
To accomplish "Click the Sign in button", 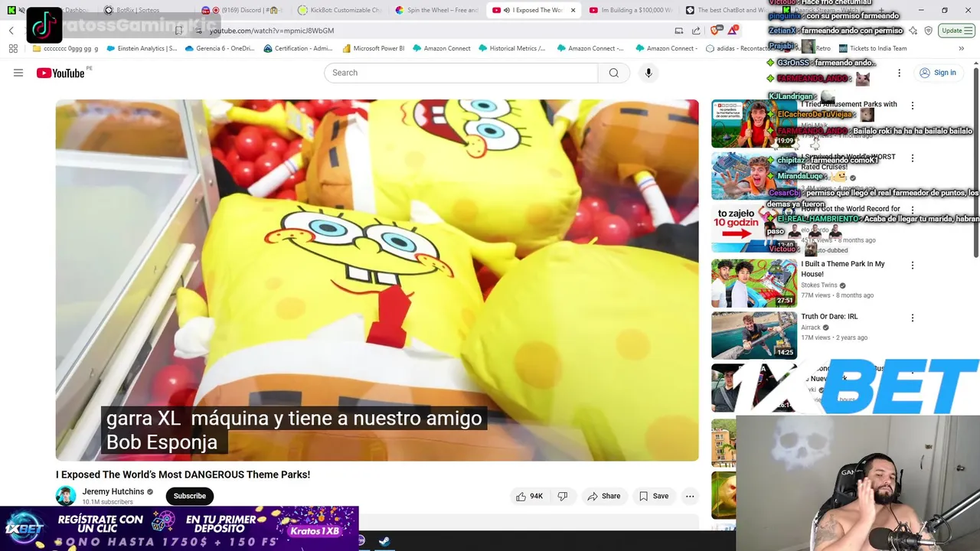I will [x=938, y=73].
